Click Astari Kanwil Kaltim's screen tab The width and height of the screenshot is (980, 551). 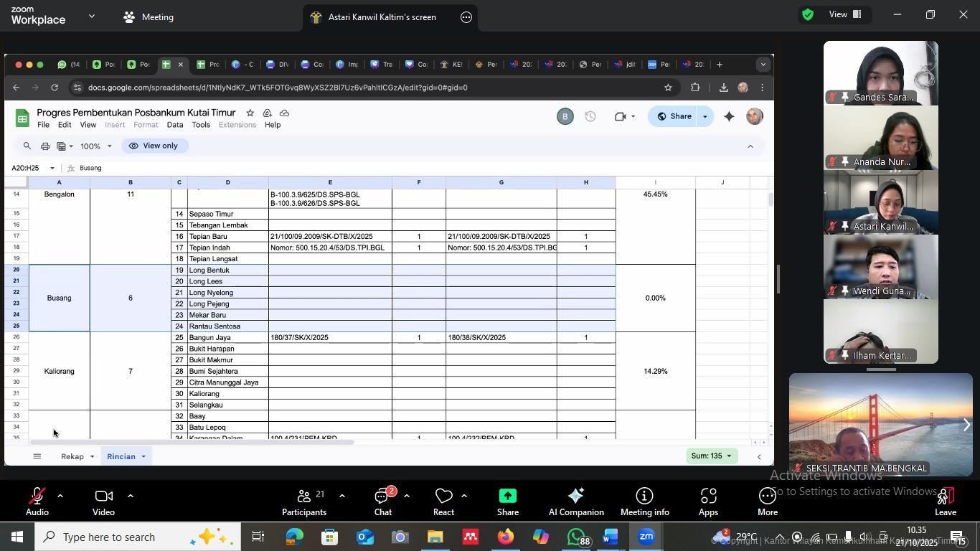pos(382,17)
